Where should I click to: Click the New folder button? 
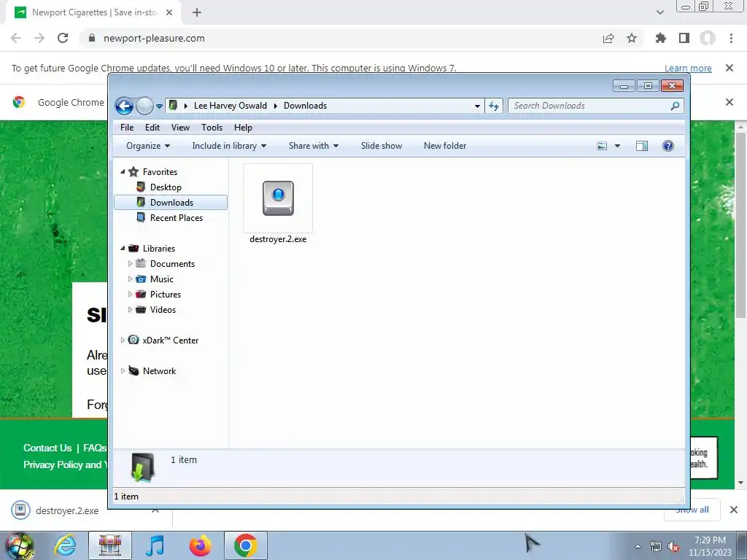coord(445,146)
